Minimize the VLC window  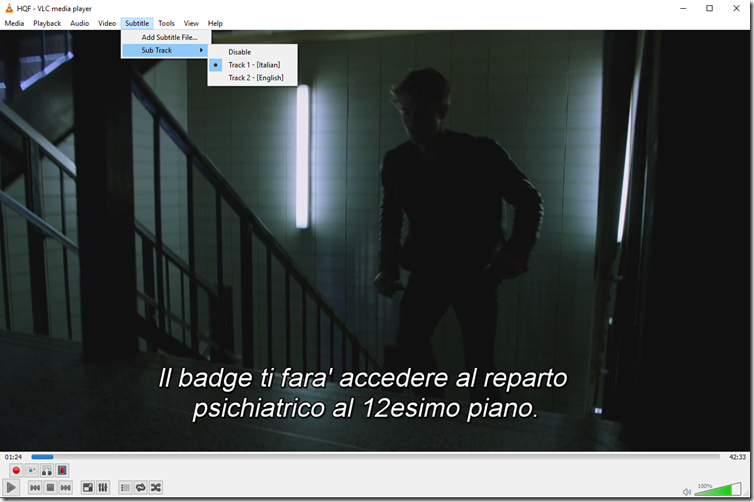683,8
